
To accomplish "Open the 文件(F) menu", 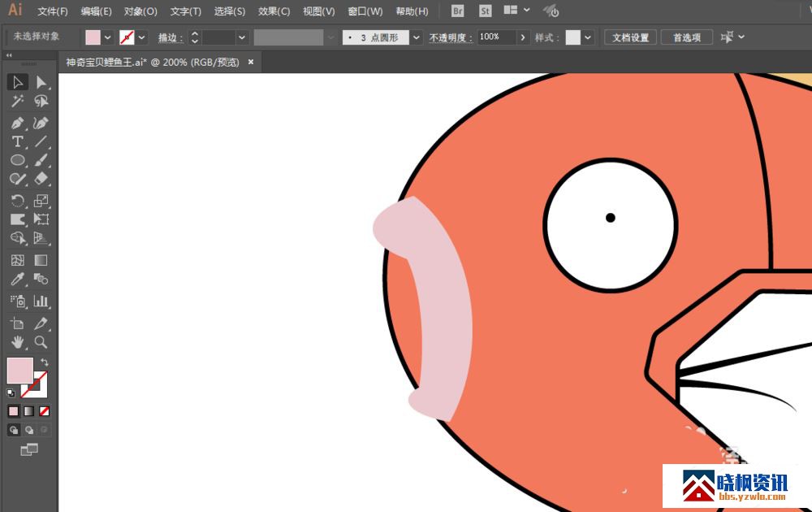I will [x=53, y=11].
